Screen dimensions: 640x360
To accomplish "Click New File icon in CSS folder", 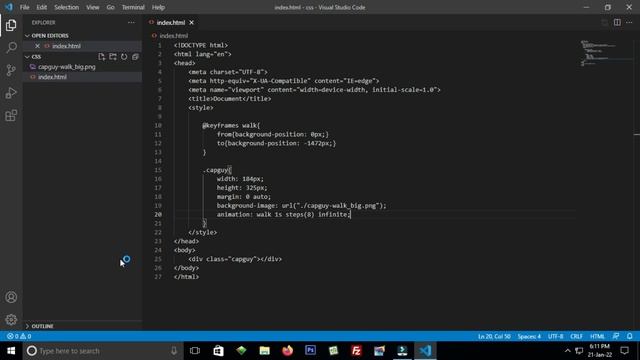I will (102, 57).
